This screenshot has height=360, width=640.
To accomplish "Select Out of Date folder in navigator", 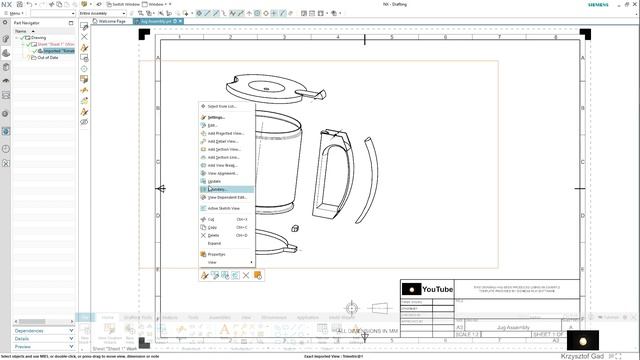I will (x=47, y=58).
